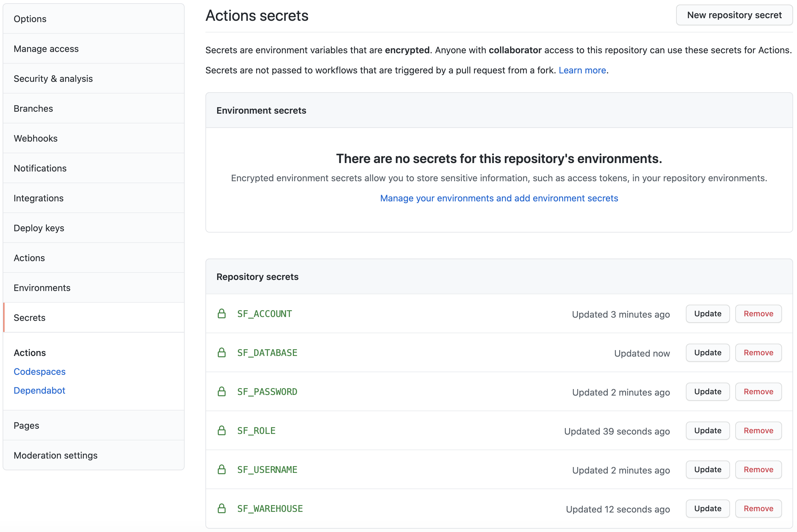The height and width of the screenshot is (532, 797).
Task: Click the lock icon beside SF_WAREHOUSE
Action: click(222, 509)
